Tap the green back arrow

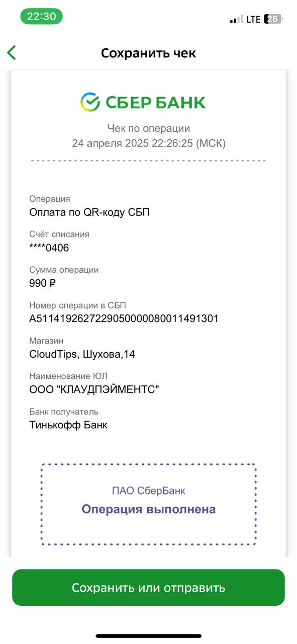[x=12, y=53]
